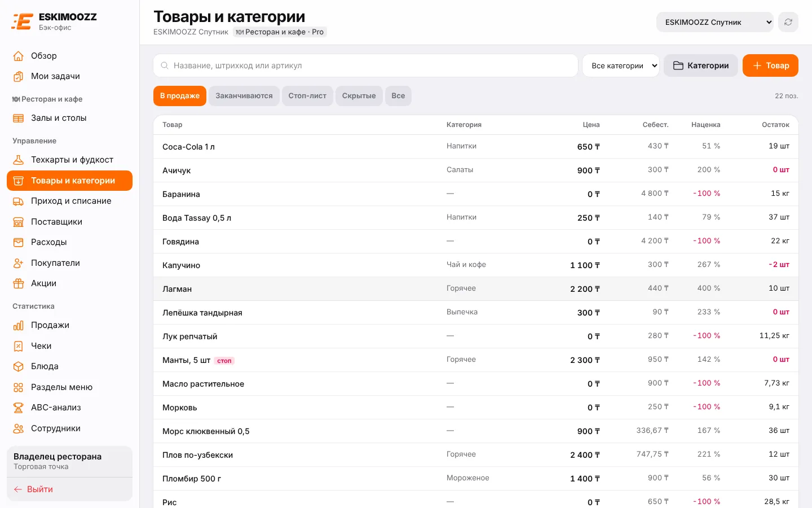Click the Обзор home icon

pyautogui.click(x=19, y=56)
